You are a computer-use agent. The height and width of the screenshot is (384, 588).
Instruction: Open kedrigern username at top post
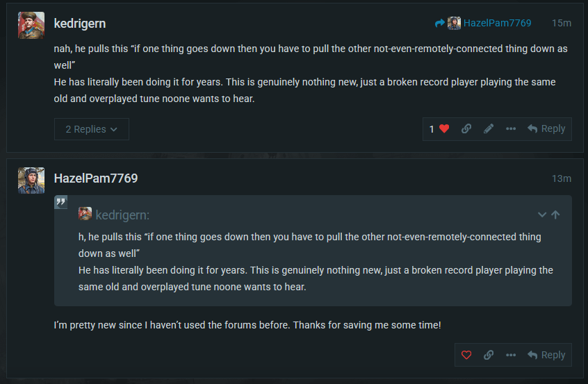pos(80,24)
